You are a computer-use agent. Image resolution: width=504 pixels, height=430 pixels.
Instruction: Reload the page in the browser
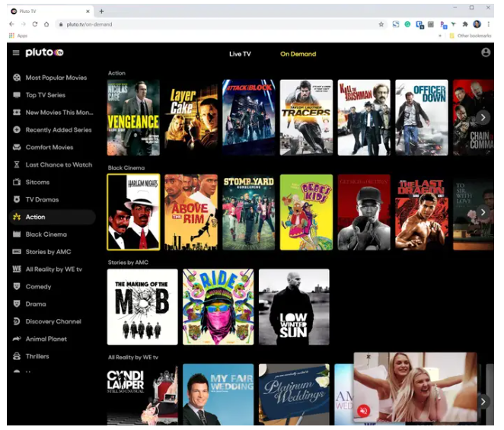[35, 24]
